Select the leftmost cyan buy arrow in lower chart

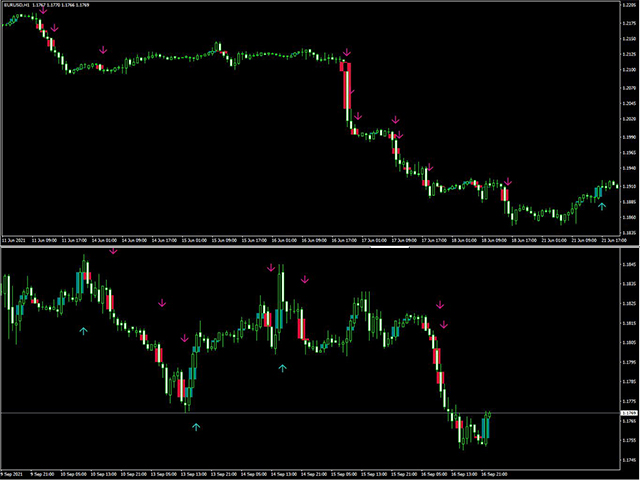click(x=84, y=329)
